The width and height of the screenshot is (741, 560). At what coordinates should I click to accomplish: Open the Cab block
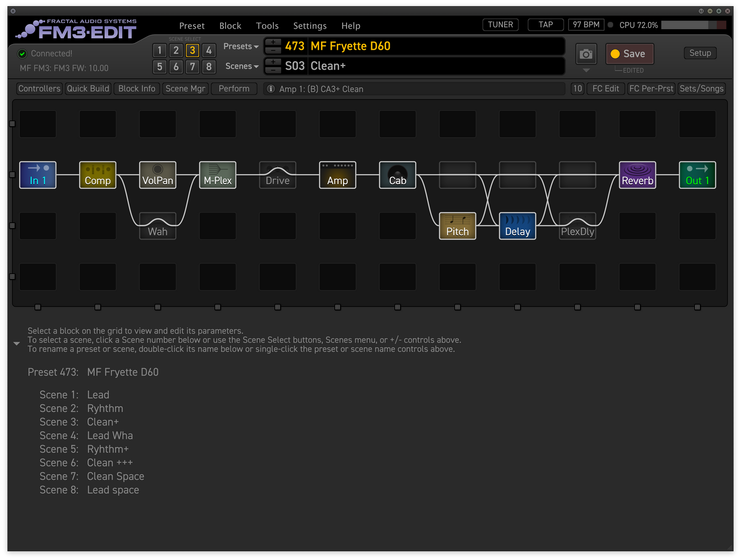coord(397,175)
